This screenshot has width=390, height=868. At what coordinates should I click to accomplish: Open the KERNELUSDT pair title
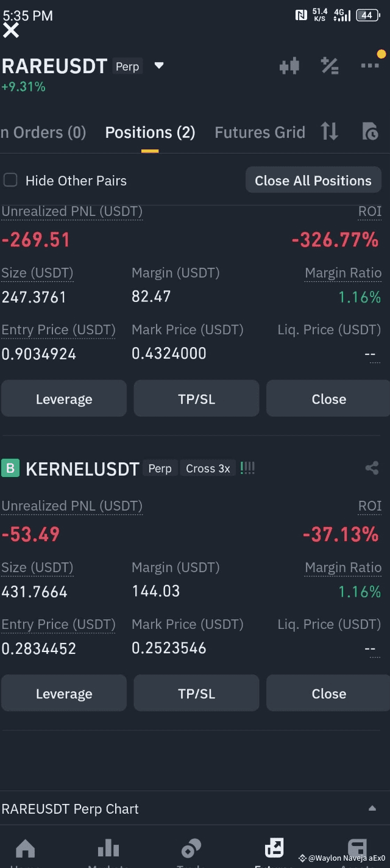tap(82, 469)
